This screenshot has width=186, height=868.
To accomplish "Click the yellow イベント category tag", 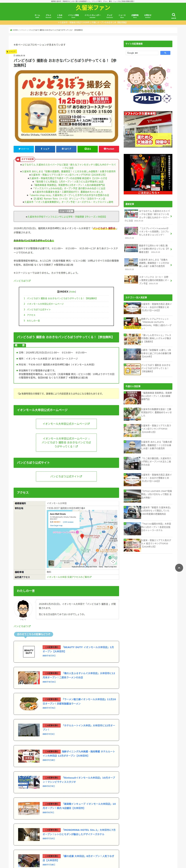I will pos(11,52).
